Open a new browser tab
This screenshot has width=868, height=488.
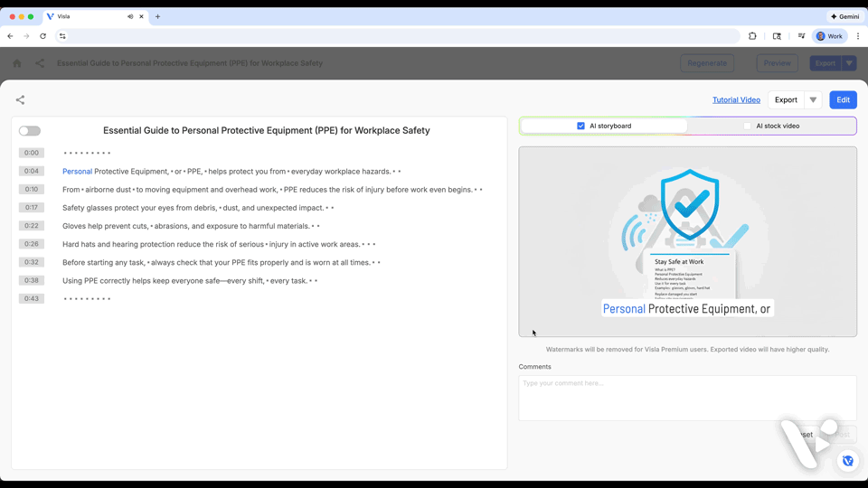157,16
